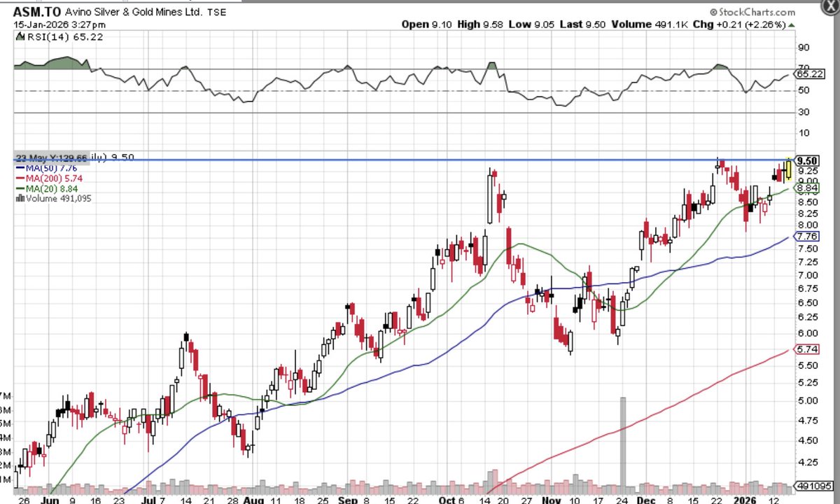The width and height of the screenshot is (840, 504).
Task: Click the RSI axis label 30
Action: [x=803, y=112]
